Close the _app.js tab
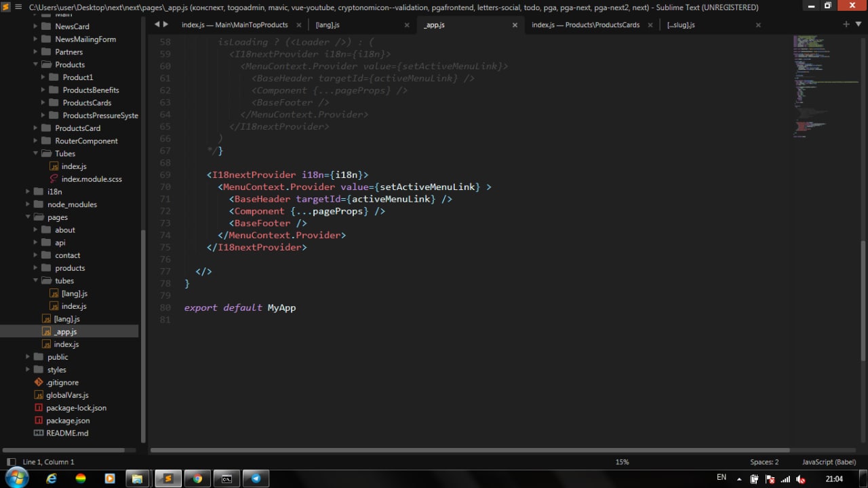 pyautogui.click(x=515, y=25)
